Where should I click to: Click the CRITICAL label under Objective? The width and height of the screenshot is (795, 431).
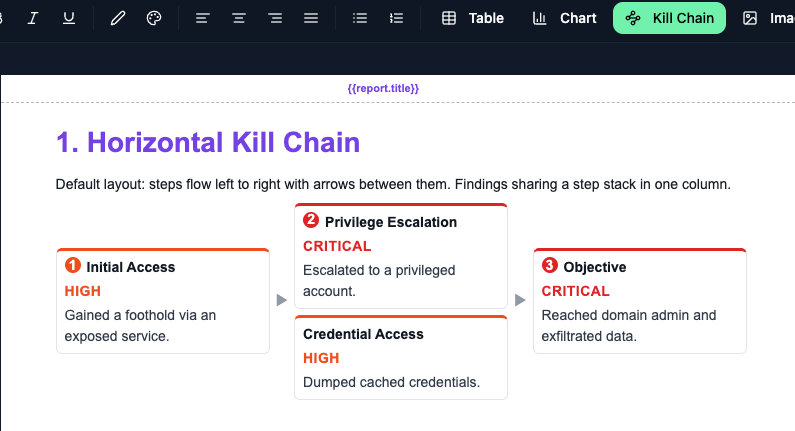click(x=575, y=291)
